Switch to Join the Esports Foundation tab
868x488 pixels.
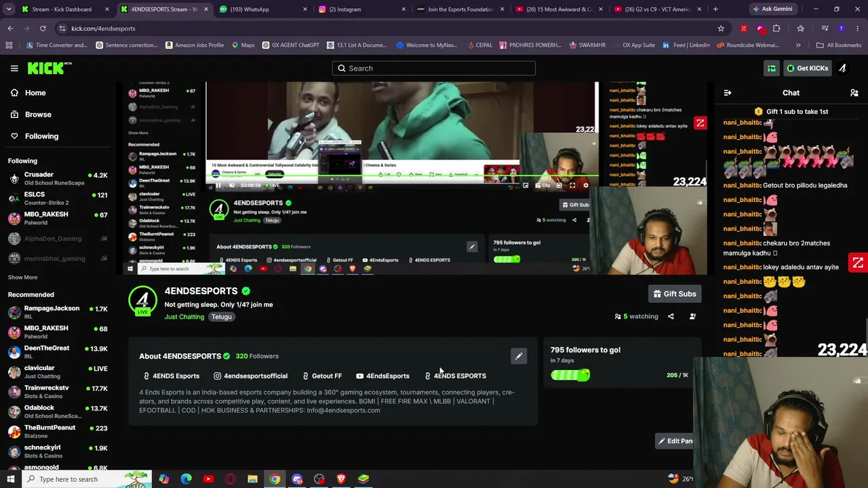click(460, 9)
